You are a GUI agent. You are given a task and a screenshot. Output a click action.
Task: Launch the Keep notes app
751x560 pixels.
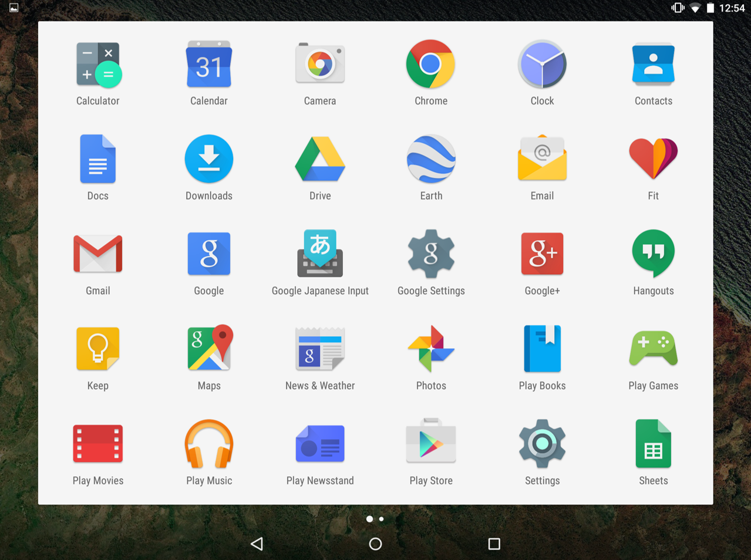pos(98,349)
